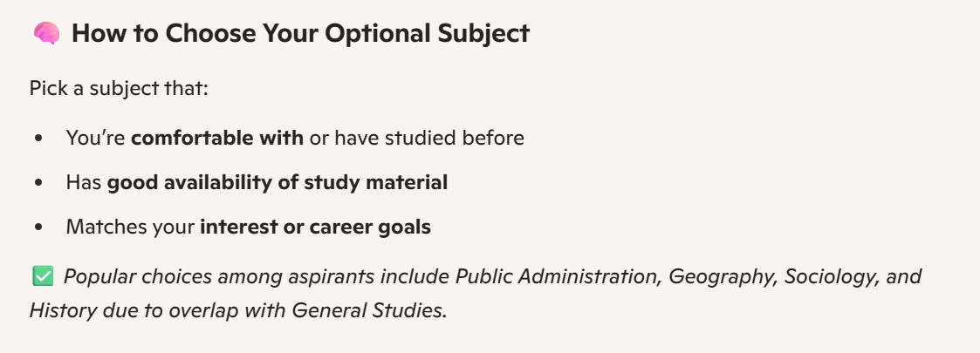The width and height of the screenshot is (980, 353).
Task: Click the words "Matches your" in the third bullet
Action: (x=130, y=228)
